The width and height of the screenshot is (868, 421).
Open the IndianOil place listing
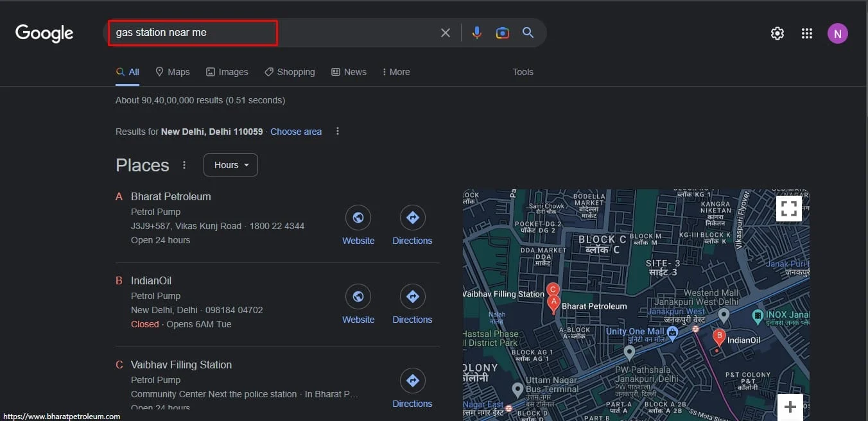(151, 280)
